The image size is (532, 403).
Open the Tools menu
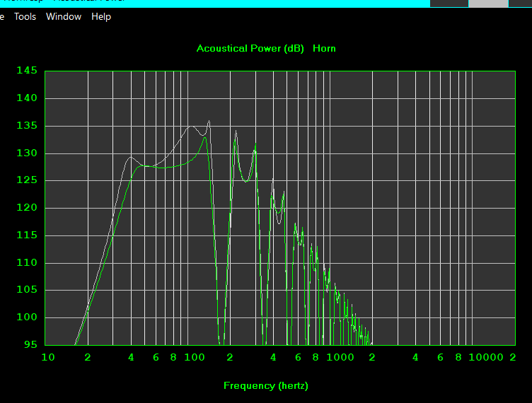pos(25,16)
